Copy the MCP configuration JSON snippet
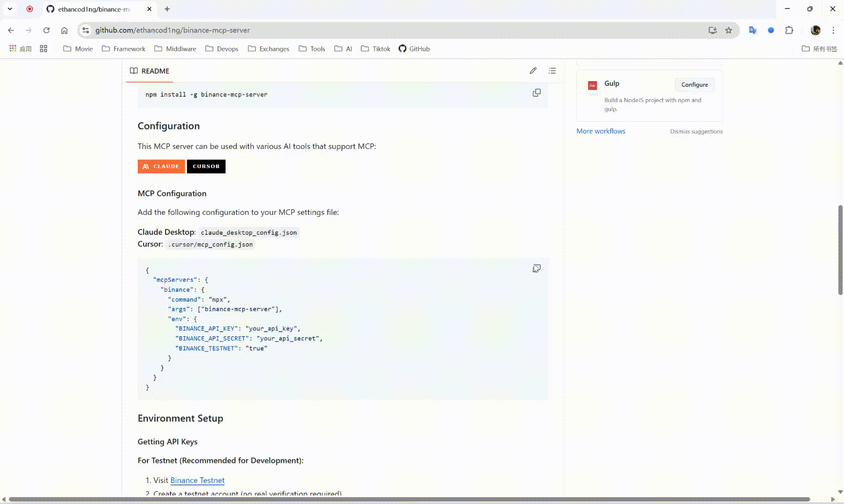Image resolution: width=844 pixels, height=504 pixels. point(536,268)
